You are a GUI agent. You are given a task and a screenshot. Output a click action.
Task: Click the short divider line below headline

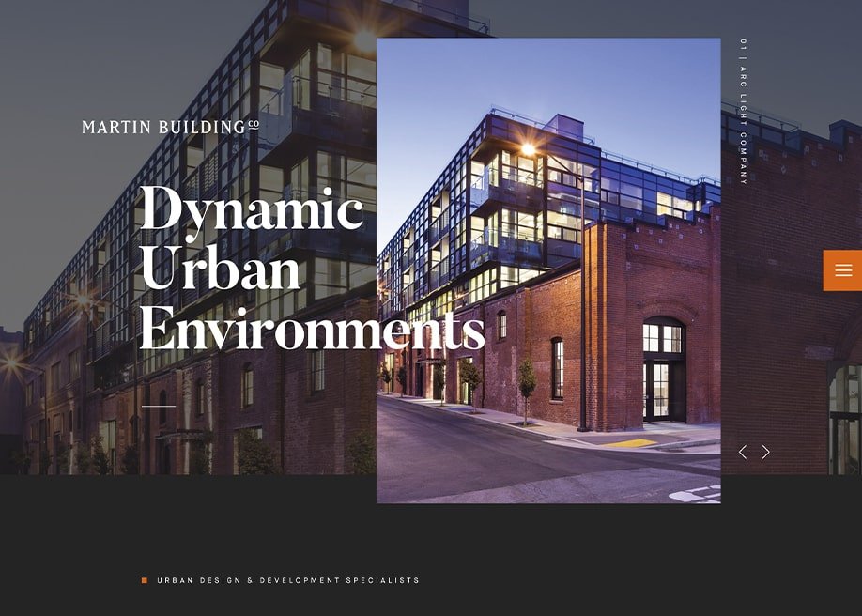[x=159, y=406]
